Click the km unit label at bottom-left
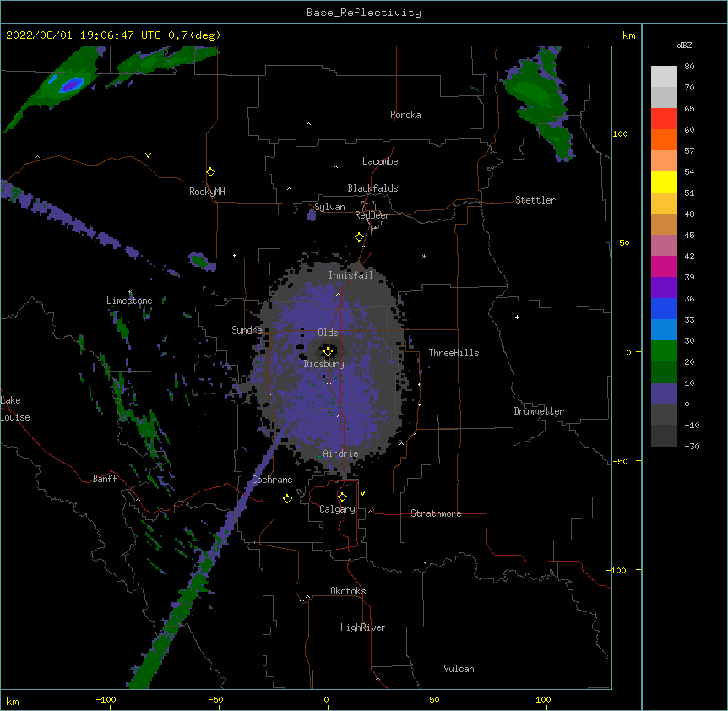The height and width of the screenshot is (711, 728). click(x=13, y=701)
